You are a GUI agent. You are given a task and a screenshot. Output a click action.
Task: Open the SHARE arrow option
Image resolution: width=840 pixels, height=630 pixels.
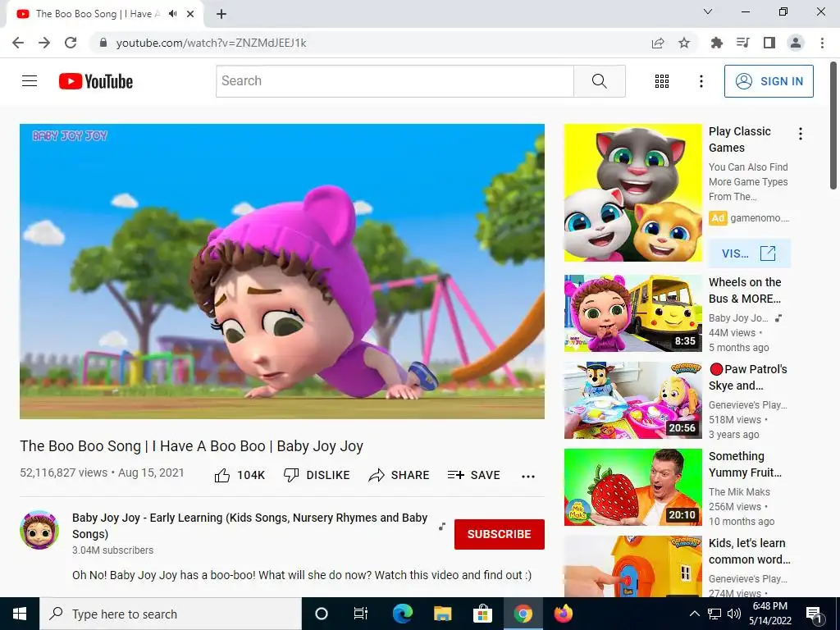pyautogui.click(x=399, y=475)
